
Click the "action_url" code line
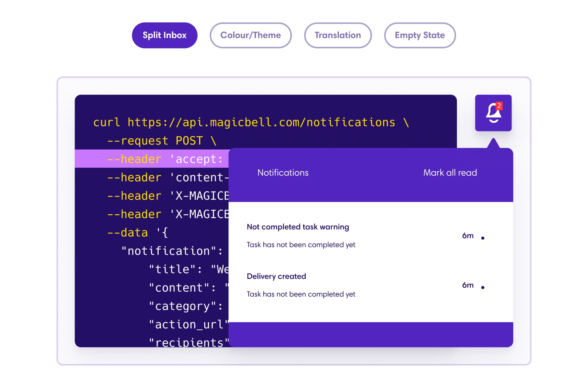click(x=189, y=325)
